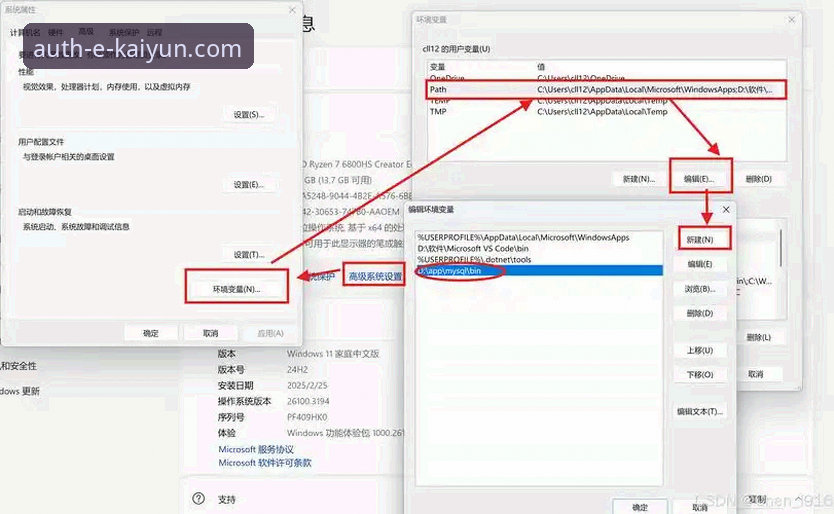Viewport: 834px width, 514px height.
Task: Select the OneDrive user variable row
Action: pos(607,78)
